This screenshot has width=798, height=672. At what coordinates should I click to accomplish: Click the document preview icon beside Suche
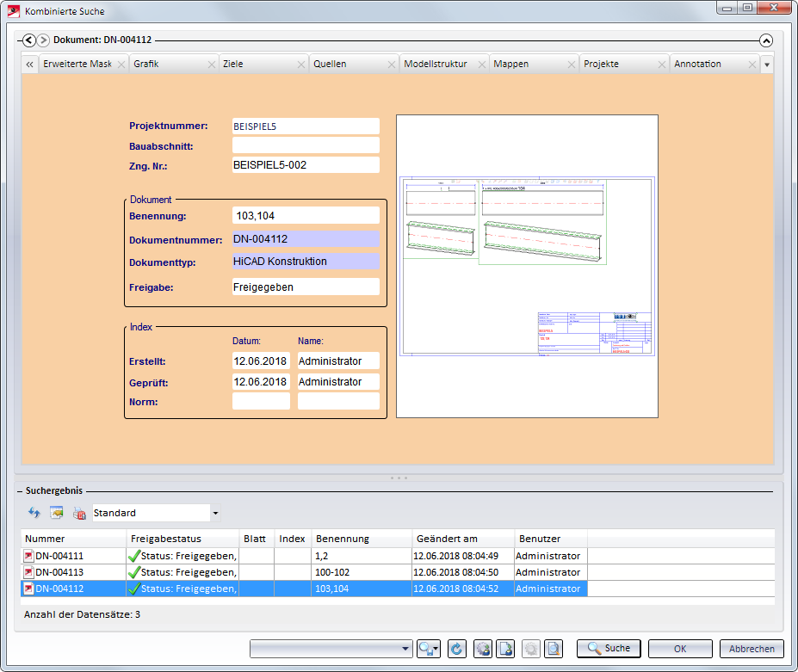coord(554,649)
